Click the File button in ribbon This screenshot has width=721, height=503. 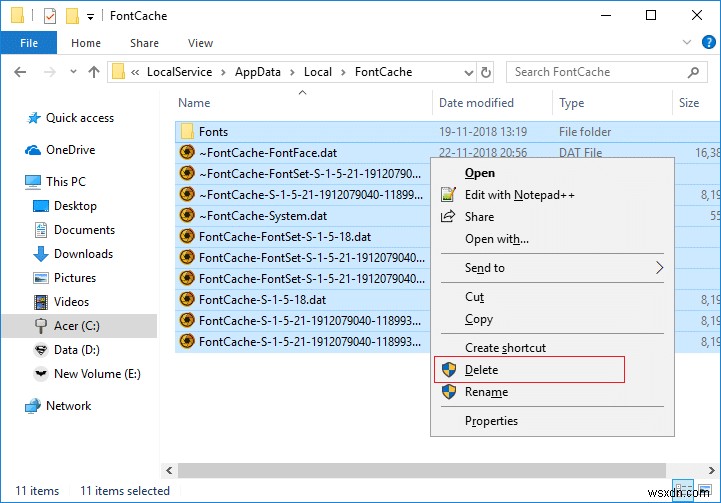click(x=29, y=43)
